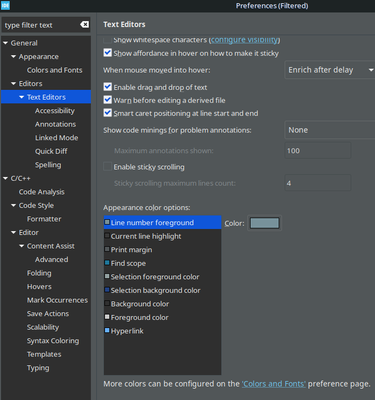Open code minings None dropdown

pos(330,130)
